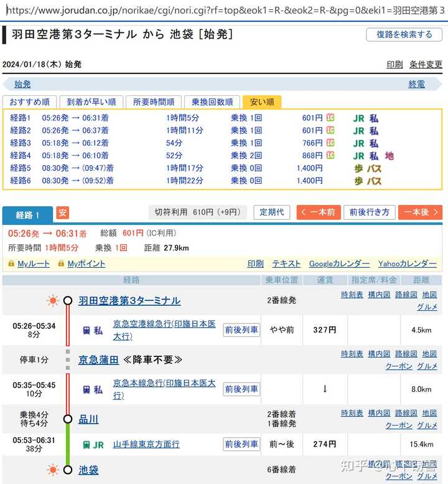The image size is (448, 484).
Task: Open the 終電 link in the arrow bar
Action: click(416, 84)
